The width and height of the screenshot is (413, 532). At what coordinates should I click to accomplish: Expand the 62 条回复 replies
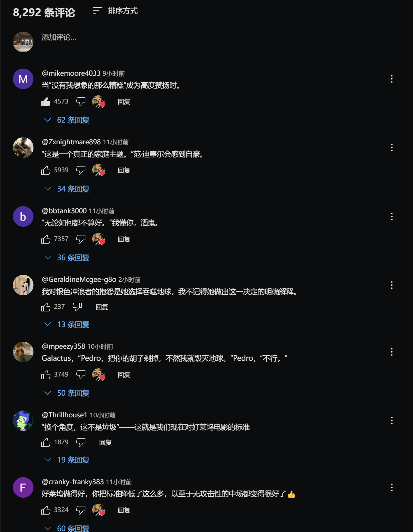[x=67, y=120]
